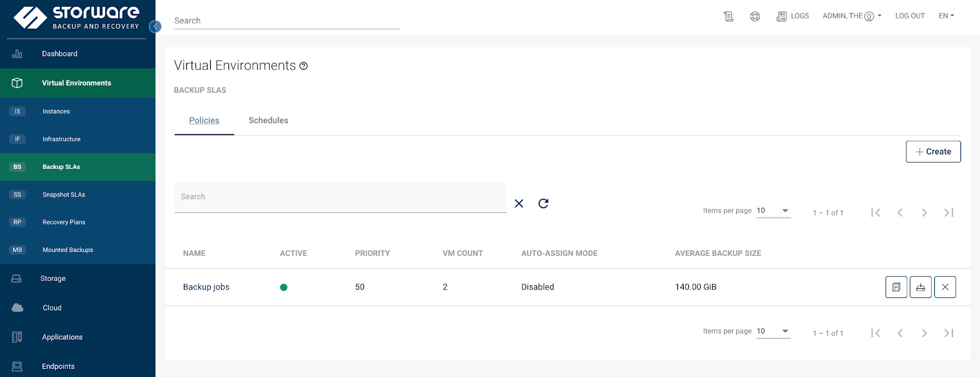Click the Endpoints laptop icon

[x=17, y=367]
